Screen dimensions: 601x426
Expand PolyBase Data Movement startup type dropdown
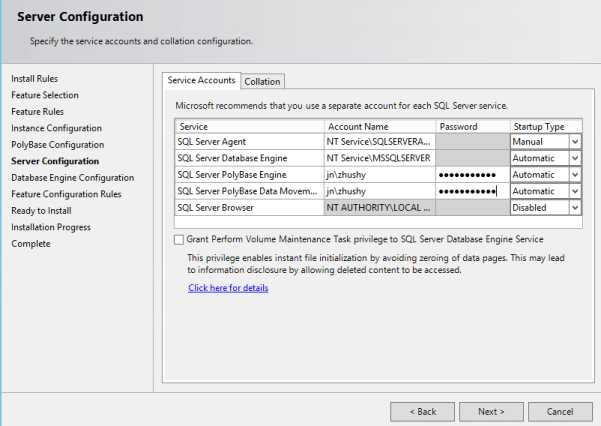click(x=574, y=191)
